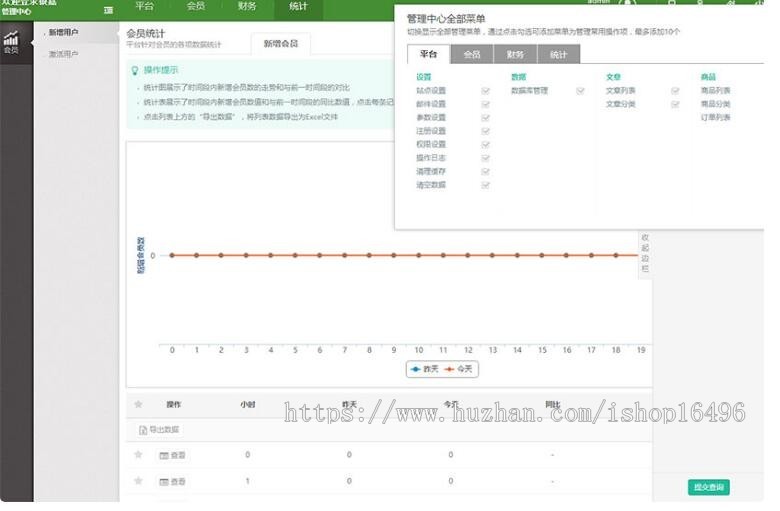The height and width of the screenshot is (511, 780).
Task: Click the 管理中心全部菜单 panel title
Action: coord(446,19)
